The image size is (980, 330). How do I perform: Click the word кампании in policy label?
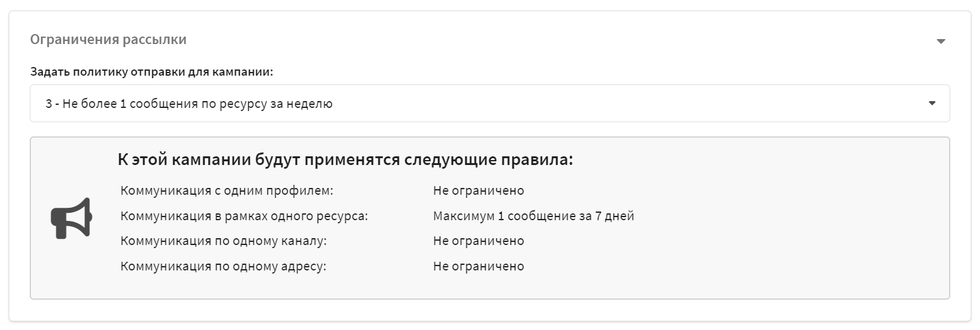click(243, 72)
